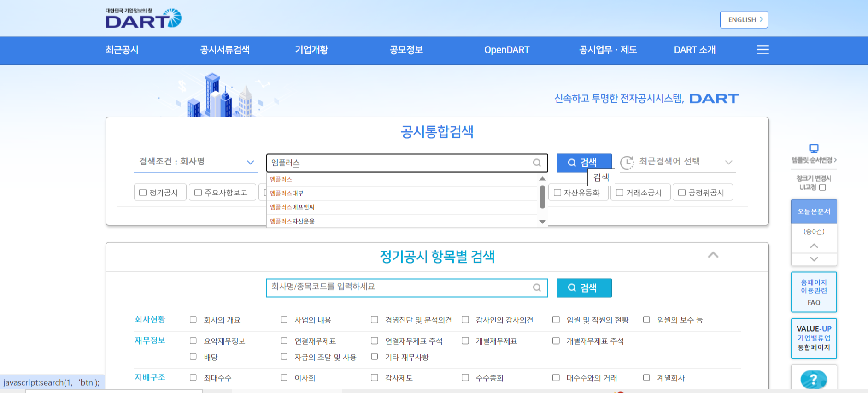Viewport: 868px width, 393px height.
Task: Check the 이사회 checkbox
Action: (284, 377)
